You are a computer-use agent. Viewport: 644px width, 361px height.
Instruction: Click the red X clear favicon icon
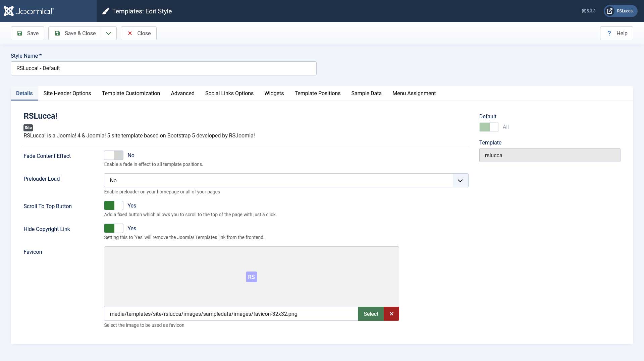point(391,314)
